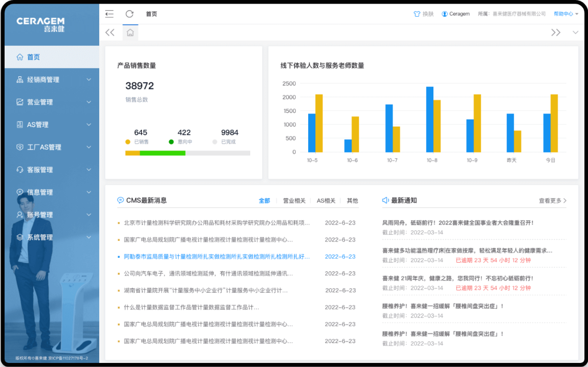Click the home tab icon

coord(130,33)
